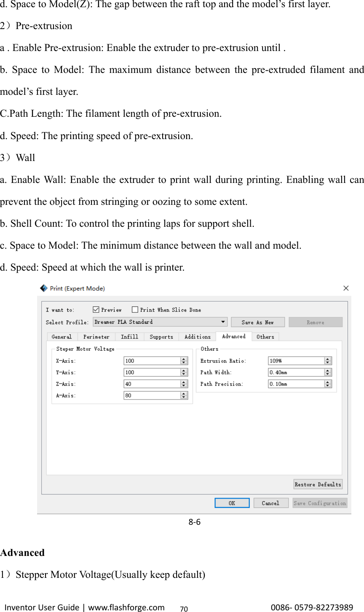Click the FlashPrint logo icon in title bar
The image size is (364, 612).
44,288
